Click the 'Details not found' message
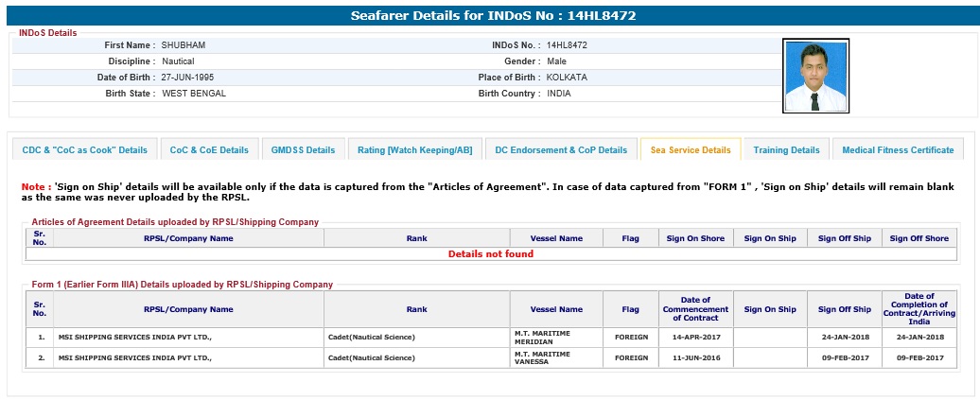This screenshot has height=400, width=980. click(x=490, y=253)
